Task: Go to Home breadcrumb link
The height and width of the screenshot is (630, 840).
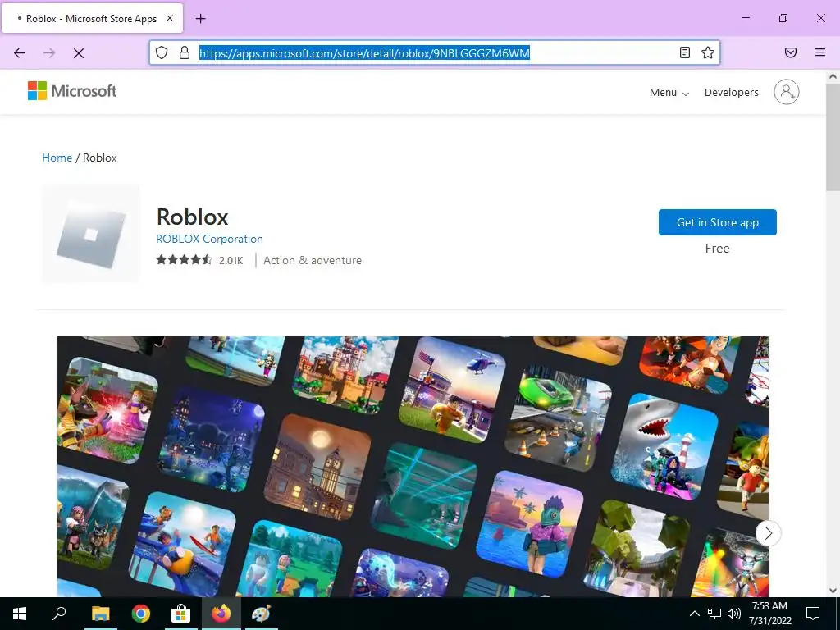Action: point(57,158)
